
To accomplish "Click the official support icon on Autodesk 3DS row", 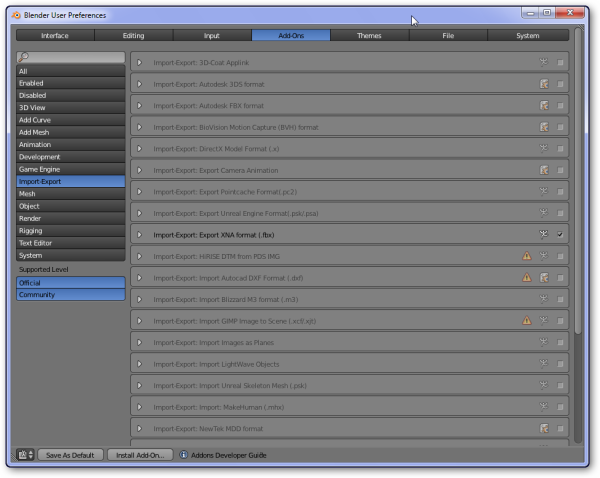I will pos(544,84).
